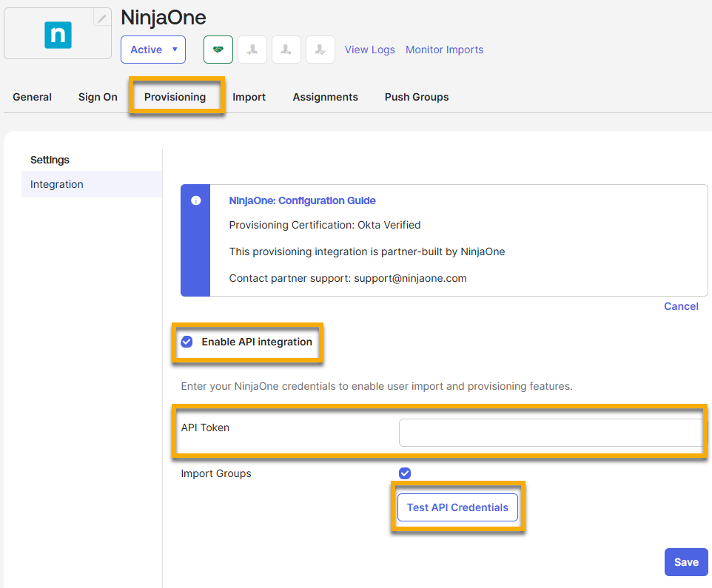
Task: Click the NinjaOne app logo thumbnail
Action: click(x=58, y=35)
